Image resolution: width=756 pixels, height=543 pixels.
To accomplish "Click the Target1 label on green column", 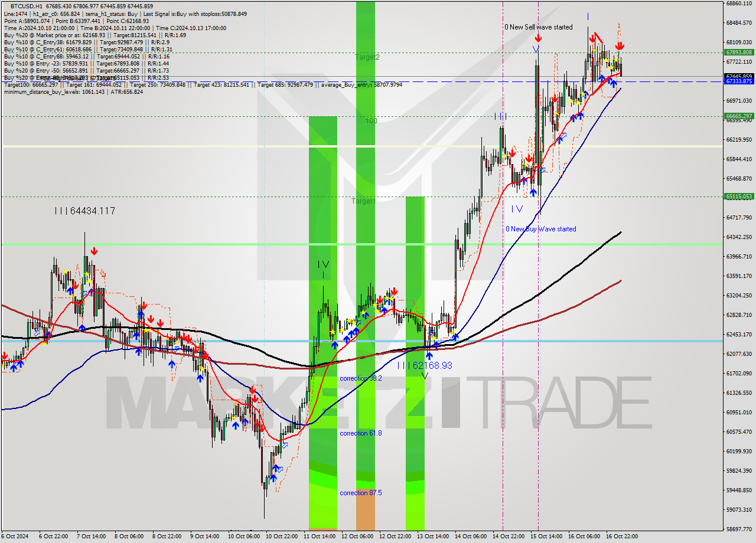I will [x=363, y=201].
